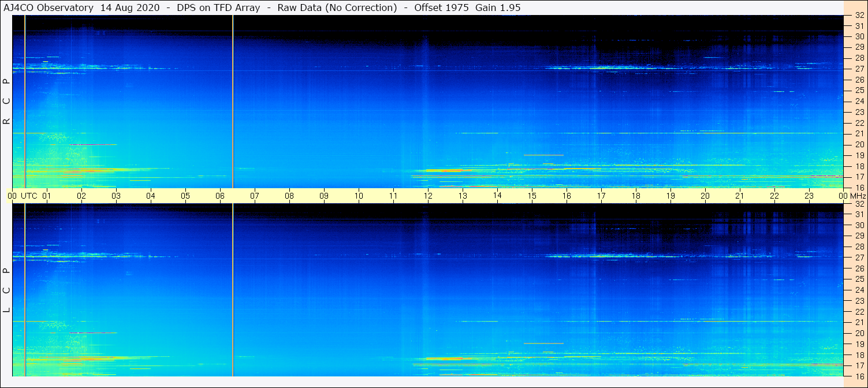
Task: Click the '23' hour label on time axis
Action: 809,196
